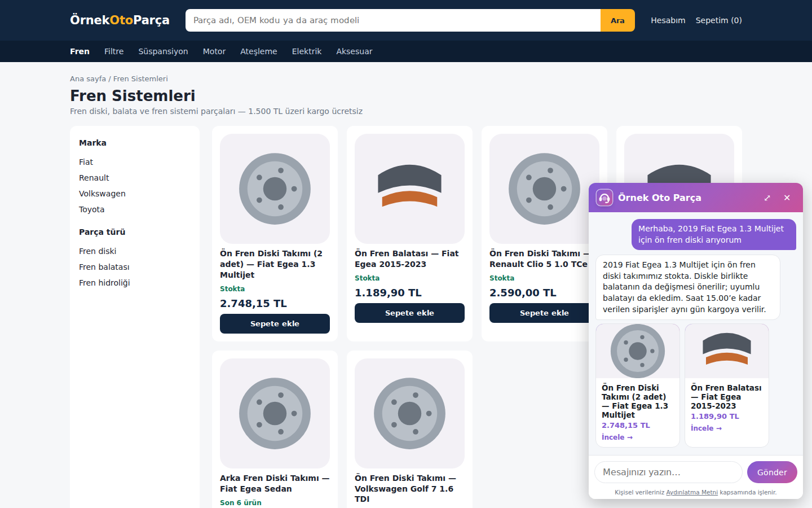Screen dimensions: 812x508
Task: Filter by Fren diski part type
Action: (x=98, y=251)
